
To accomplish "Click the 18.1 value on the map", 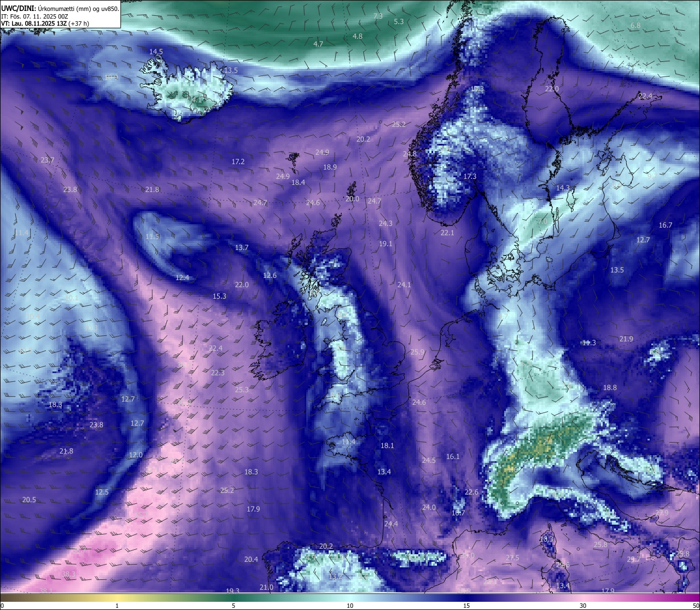I will [387, 445].
